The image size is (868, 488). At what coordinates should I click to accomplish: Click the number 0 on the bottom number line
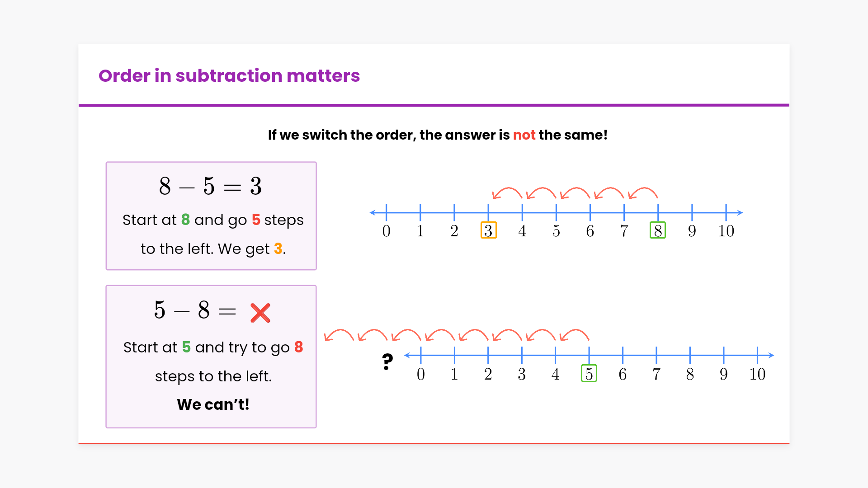420,374
